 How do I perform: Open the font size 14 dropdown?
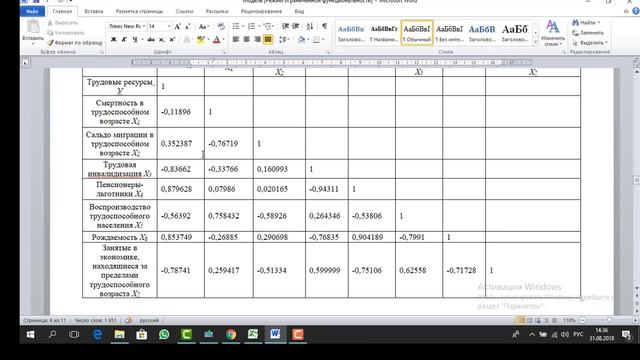click(169, 26)
